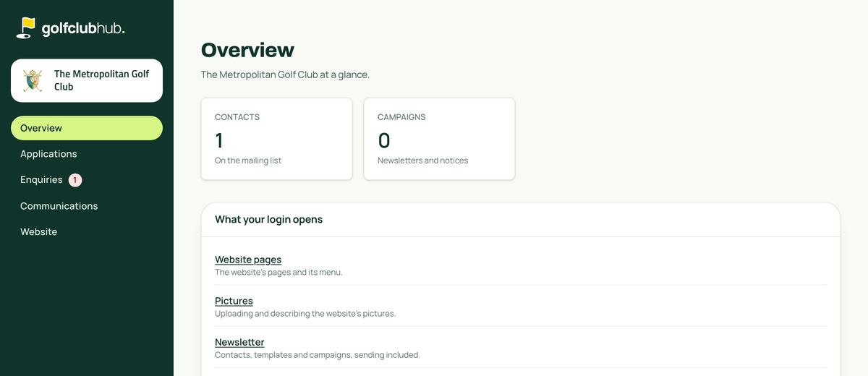
Task: Open the Newsletter link
Action: (239, 342)
